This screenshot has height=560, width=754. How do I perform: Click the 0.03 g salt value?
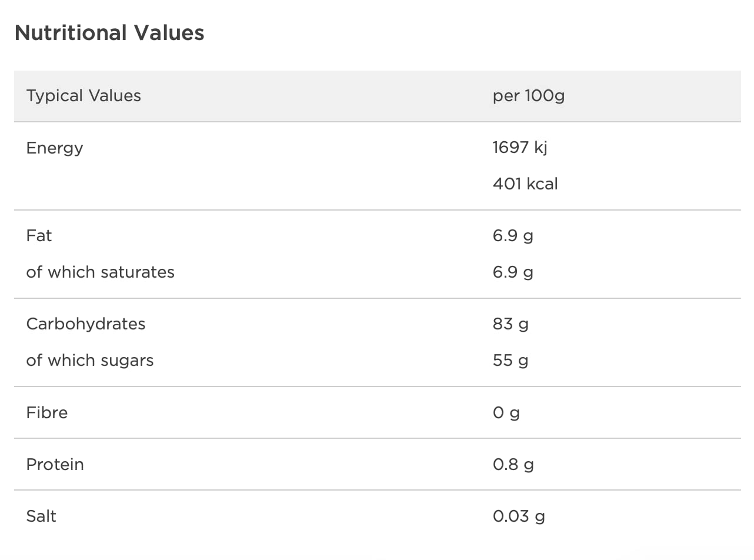pyautogui.click(x=519, y=516)
